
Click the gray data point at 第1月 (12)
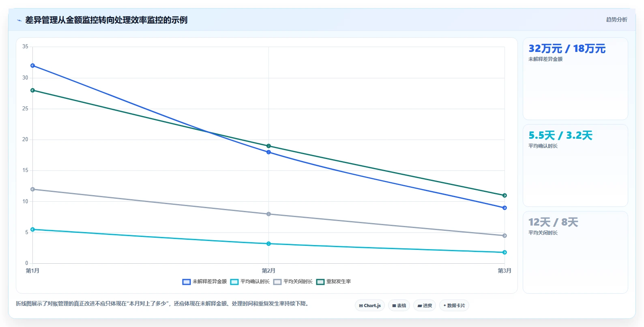(x=33, y=189)
